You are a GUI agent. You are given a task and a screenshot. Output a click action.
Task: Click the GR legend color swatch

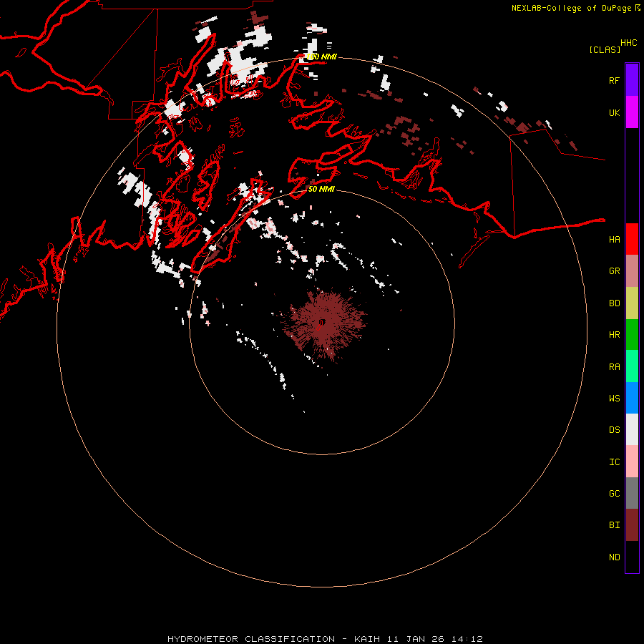632,271
